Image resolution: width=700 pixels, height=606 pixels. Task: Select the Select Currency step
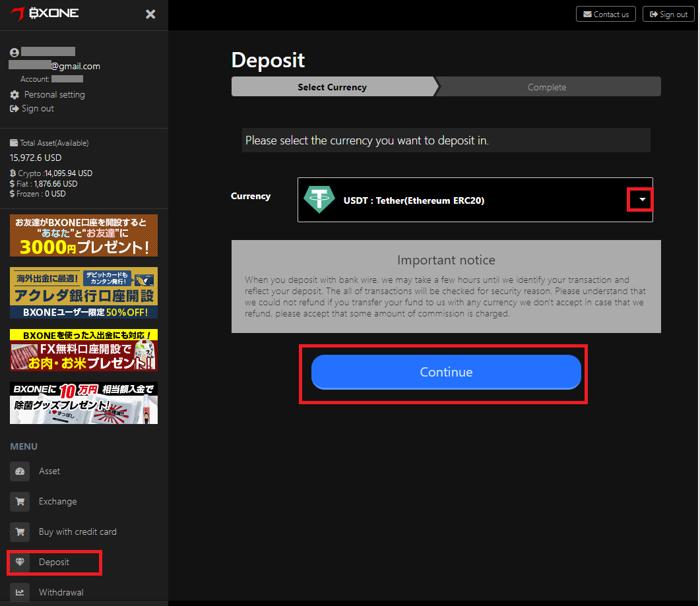pos(332,86)
